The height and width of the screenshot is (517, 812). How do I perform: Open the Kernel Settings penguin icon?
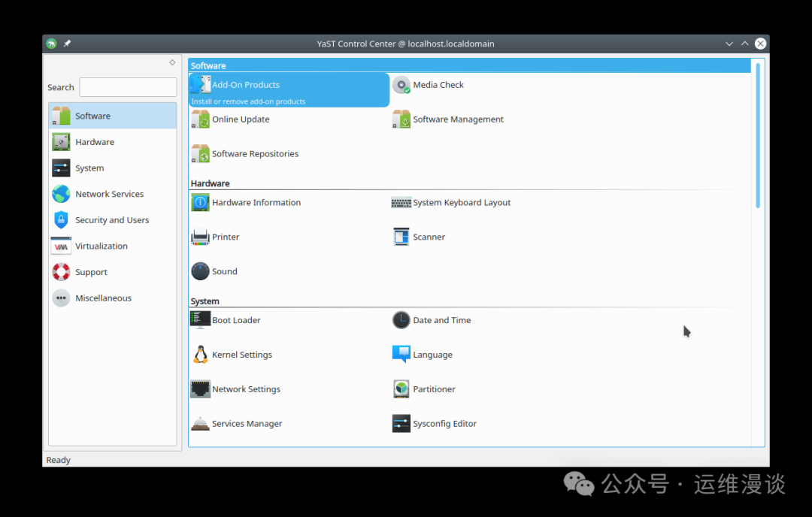click(200, 355)
